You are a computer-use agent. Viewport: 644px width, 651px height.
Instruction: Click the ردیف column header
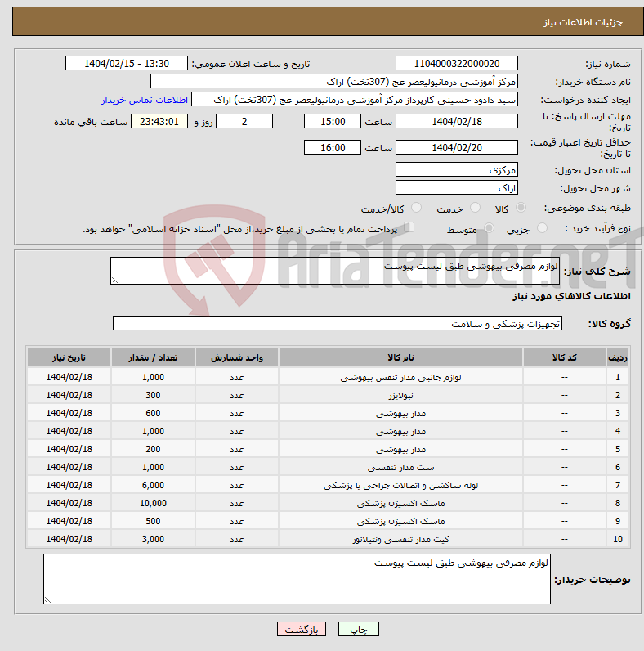618,357
